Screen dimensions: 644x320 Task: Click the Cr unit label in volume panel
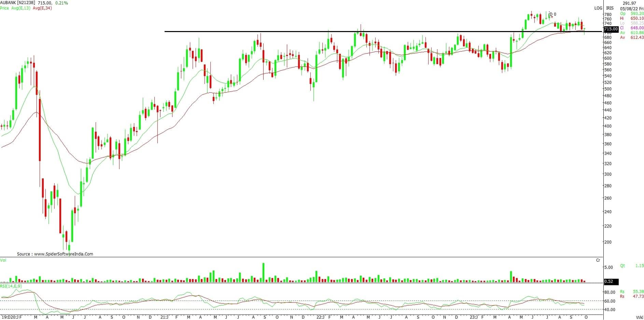point(598,260)
